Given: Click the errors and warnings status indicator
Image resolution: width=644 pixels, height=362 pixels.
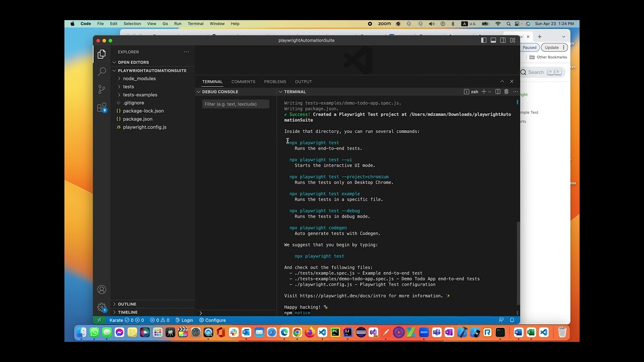Looking at the screenshot, I should (159, 320).
